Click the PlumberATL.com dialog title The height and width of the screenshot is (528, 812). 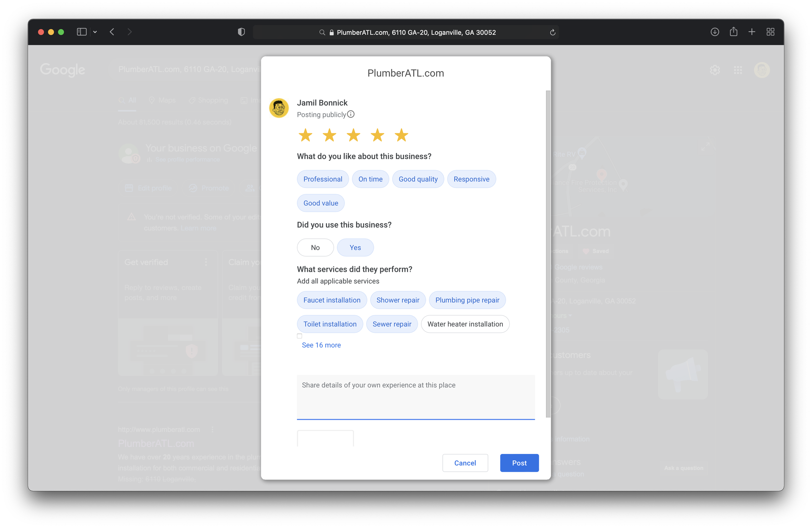pos(405,73)
